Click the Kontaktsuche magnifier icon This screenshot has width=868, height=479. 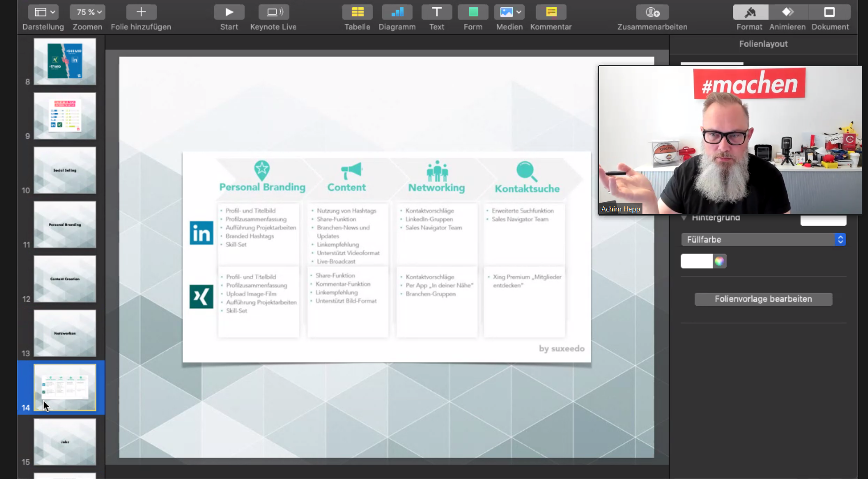coord(526,172)
